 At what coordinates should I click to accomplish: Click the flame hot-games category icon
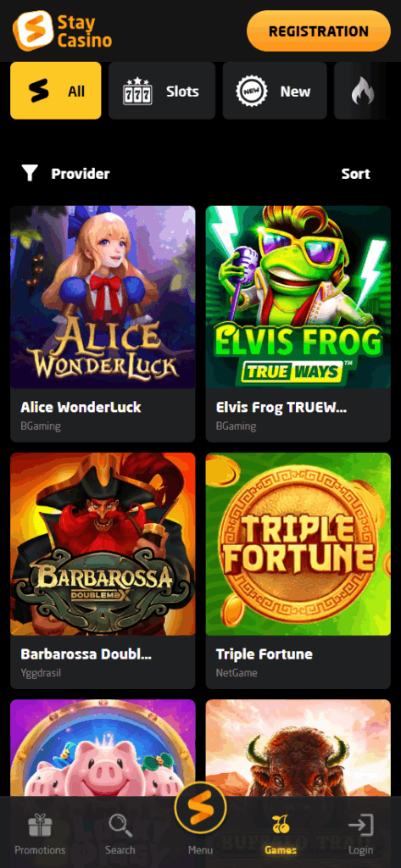tap(363, 92)
